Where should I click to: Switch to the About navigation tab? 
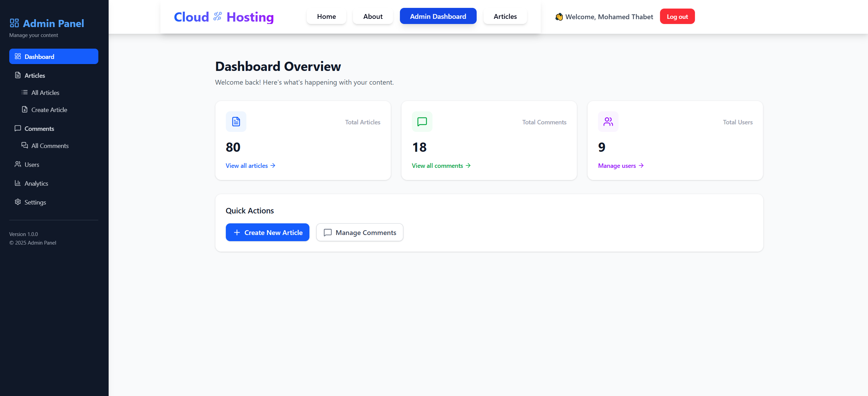point(373,16)
